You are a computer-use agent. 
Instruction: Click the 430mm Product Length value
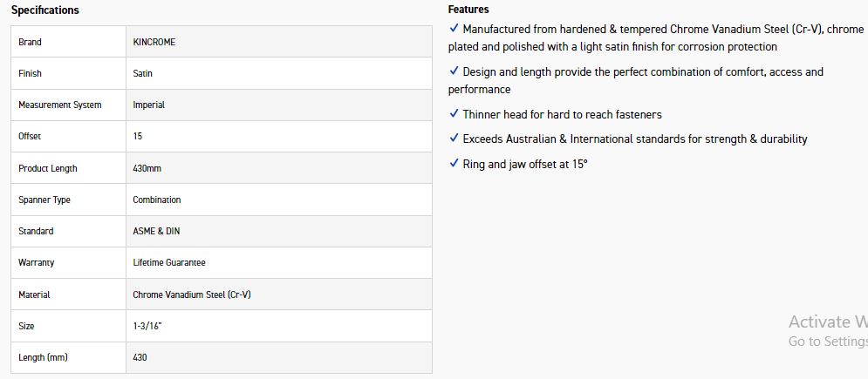point(145,168)
